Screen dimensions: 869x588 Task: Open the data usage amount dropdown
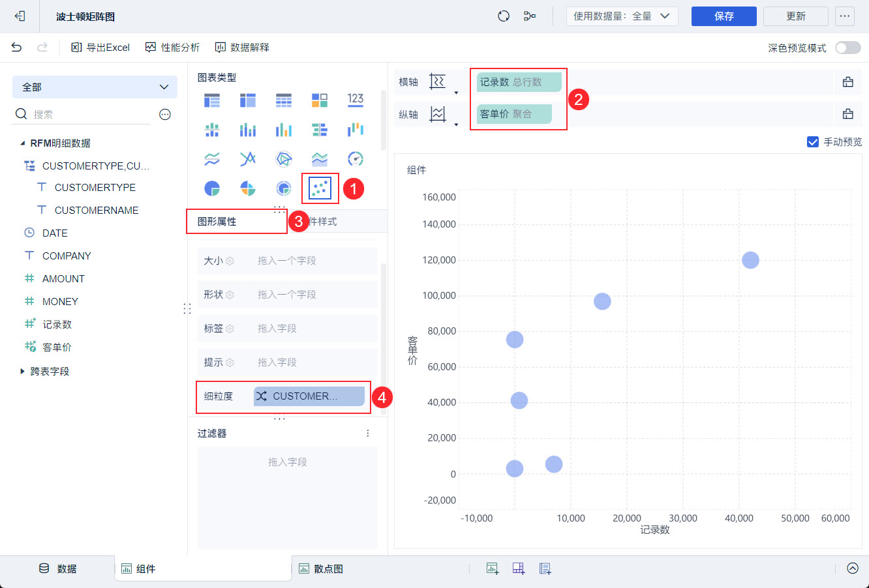tap(622, 16)
